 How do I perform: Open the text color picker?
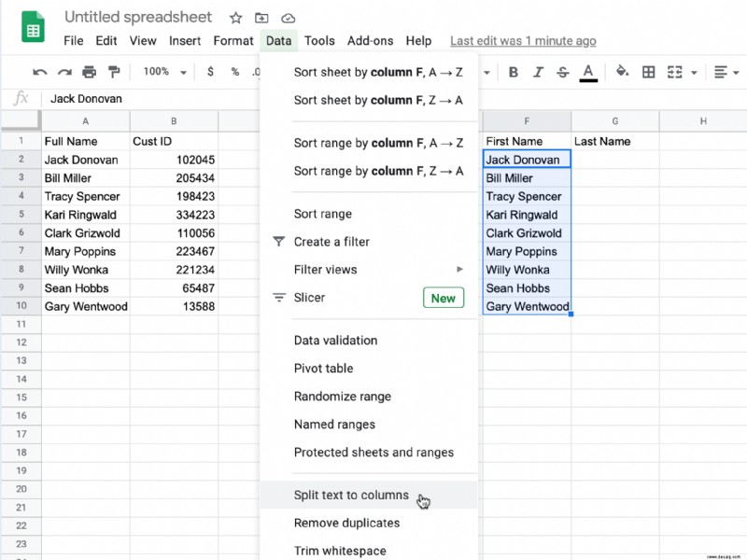[x=588, y=73]
